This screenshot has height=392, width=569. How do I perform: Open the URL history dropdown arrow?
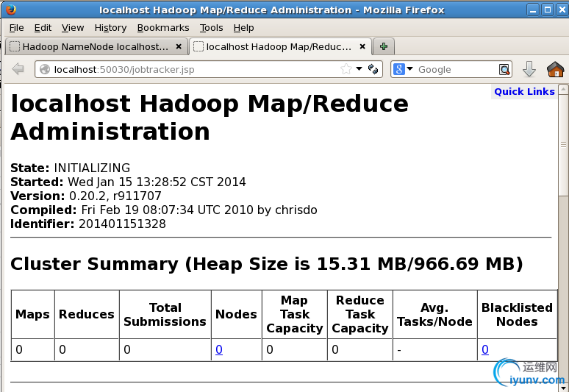click(x=359, y=68)
